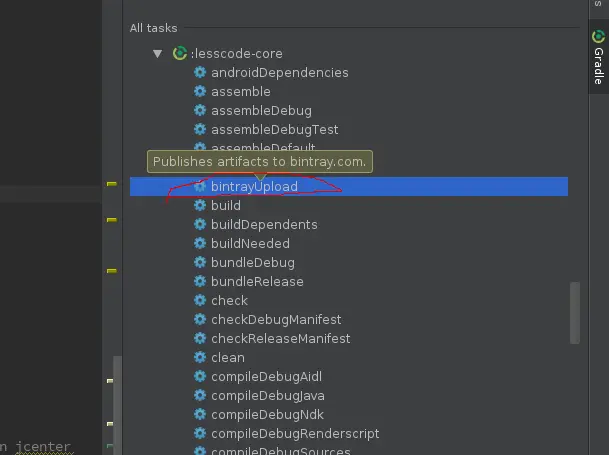Select the compileDebugAidl task
This screenshot has width=609, height=455.
coord(266,377)
